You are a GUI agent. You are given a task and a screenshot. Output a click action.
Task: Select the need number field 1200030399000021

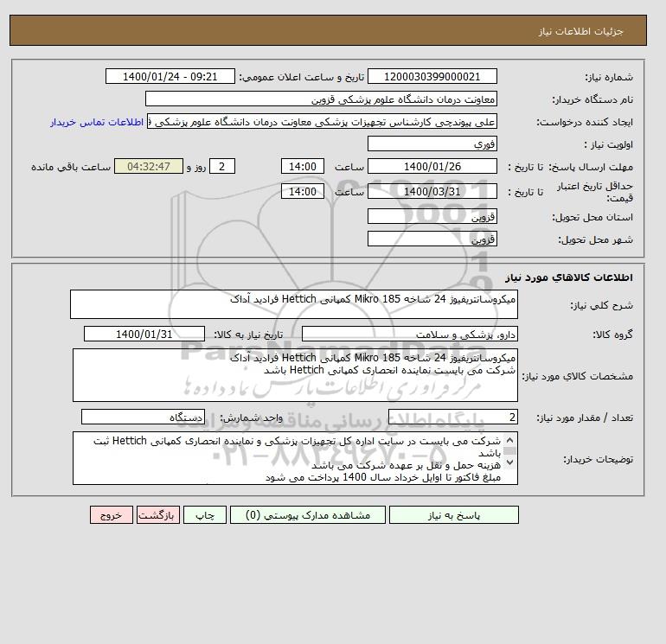432,76
